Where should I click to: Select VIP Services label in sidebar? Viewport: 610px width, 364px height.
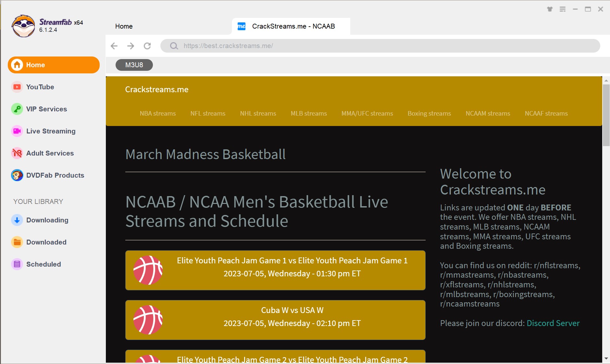[47, 109]
